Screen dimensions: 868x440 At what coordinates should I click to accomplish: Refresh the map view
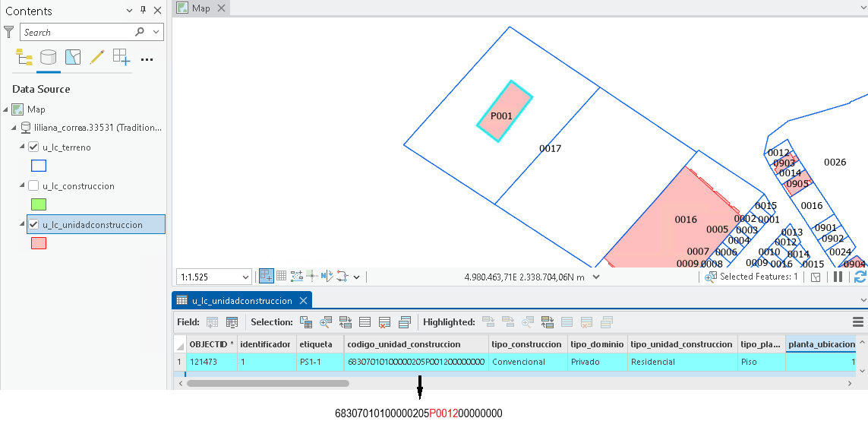click(860, 277)
